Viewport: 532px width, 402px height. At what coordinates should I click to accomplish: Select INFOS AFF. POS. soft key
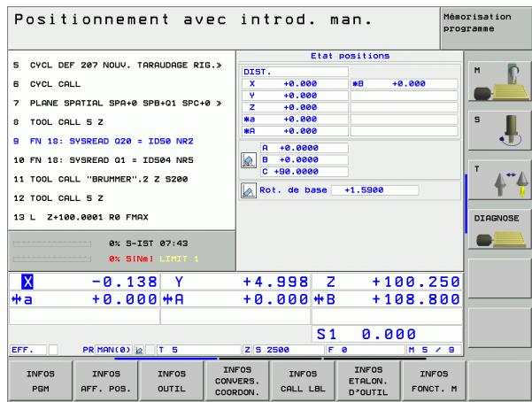coord(106,381)
